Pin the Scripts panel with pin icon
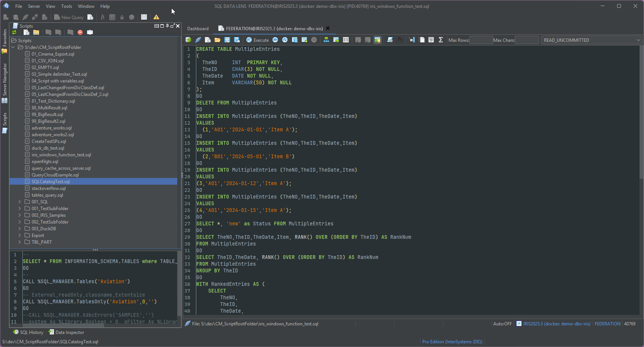This screenshot has height=347, width=644. point(167,26)
